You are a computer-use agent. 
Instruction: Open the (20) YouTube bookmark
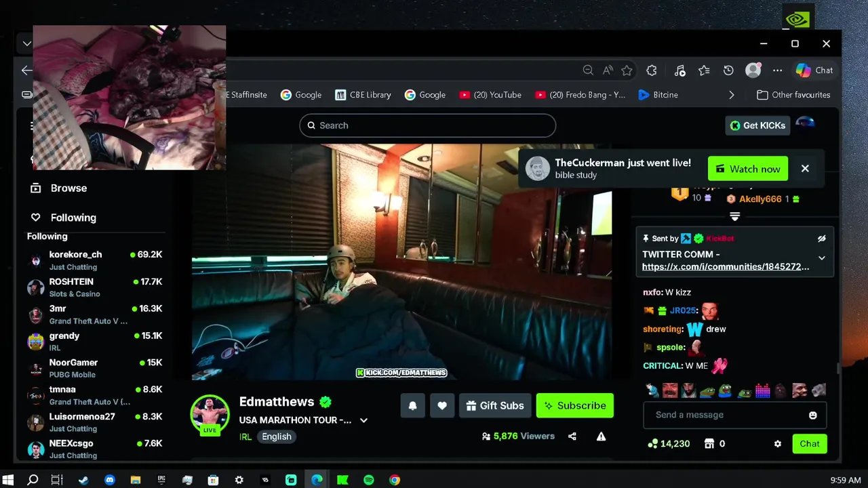490,95
